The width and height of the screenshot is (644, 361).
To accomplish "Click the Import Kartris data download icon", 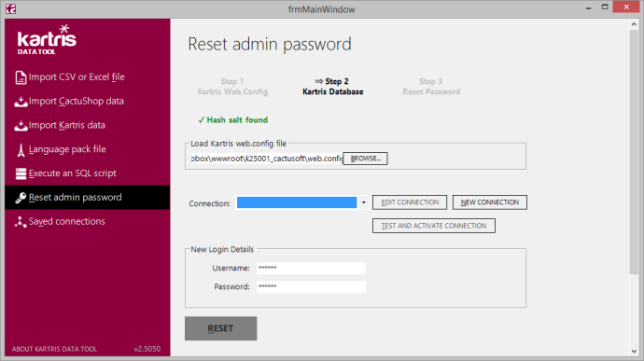I will tap(21, 126).
